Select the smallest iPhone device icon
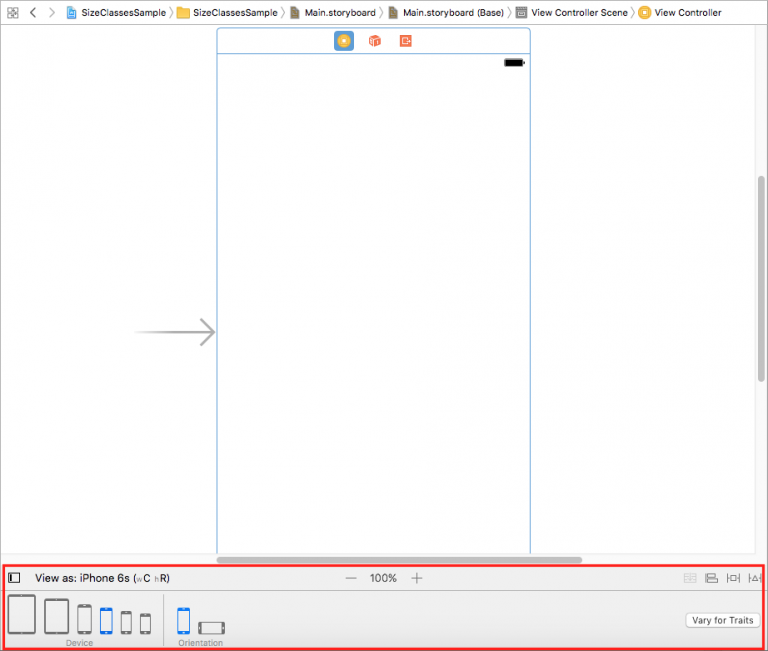 pyautogui.click(x=145, y=622)
